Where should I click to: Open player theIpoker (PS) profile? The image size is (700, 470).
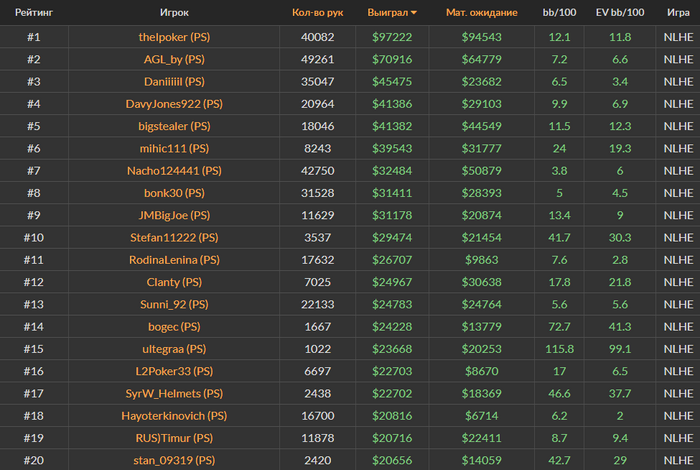(174, 37)
